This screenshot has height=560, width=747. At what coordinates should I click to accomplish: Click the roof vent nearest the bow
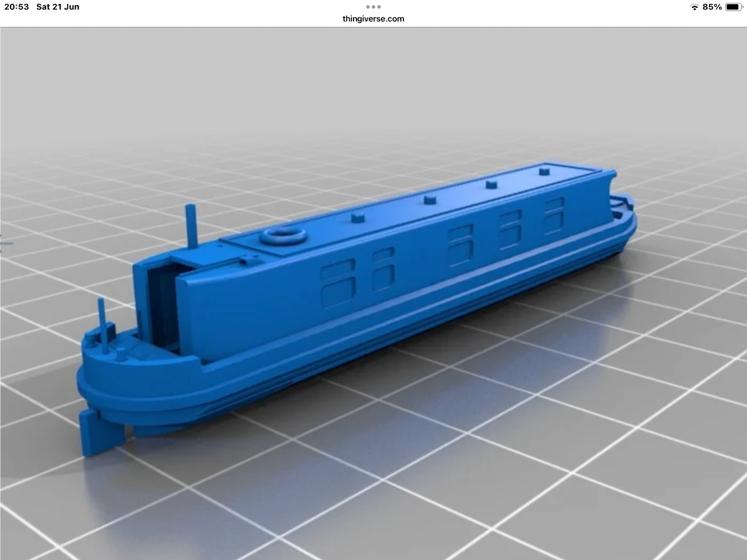click(543, 170)
